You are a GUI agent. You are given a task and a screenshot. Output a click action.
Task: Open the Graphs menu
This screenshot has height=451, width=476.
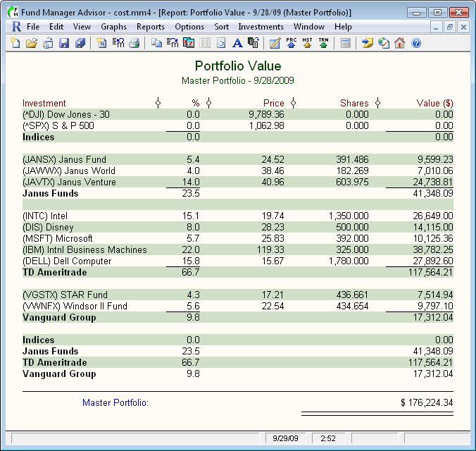click(x=113, y=27)
